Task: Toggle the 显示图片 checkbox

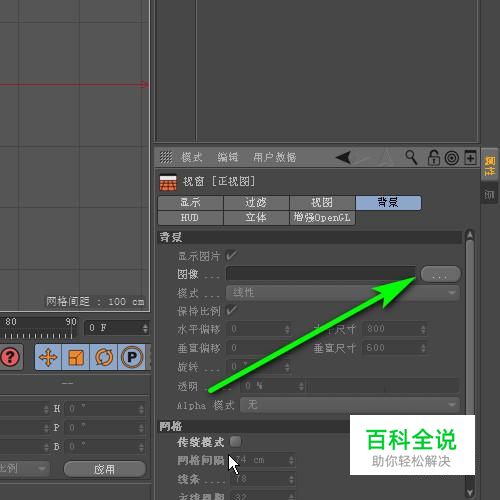Action: [x=231, y=256]
